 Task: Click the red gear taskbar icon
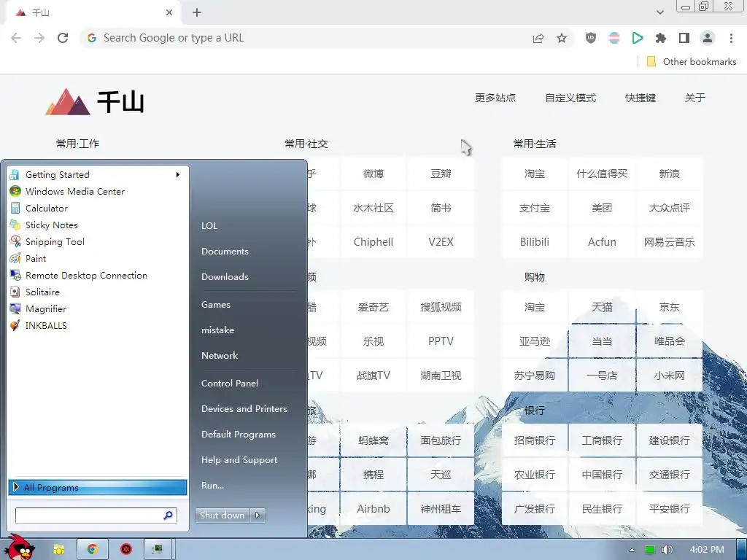(x=125, y=550)
